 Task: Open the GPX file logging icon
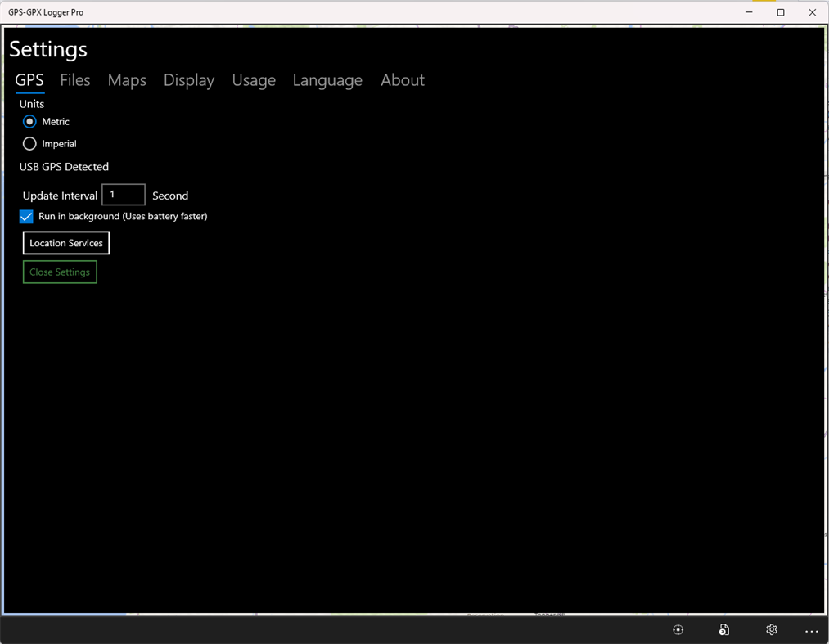click(723, 629)
